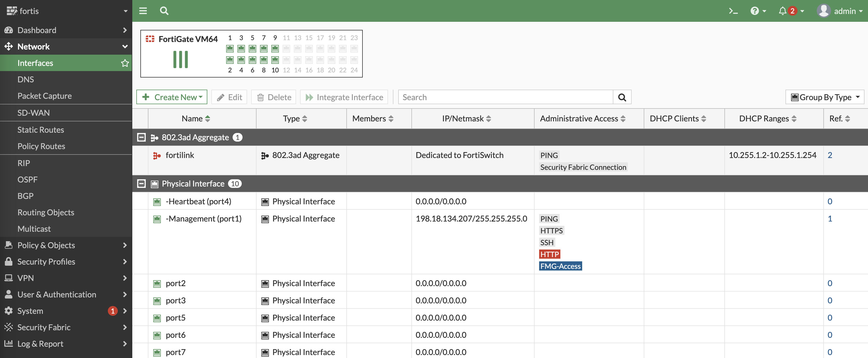Image resolution: width=868 pixels, height=358 pixels.
Task: Click the global search magnifier in the header
Action: pyautogui.click(x=164, y=11)
